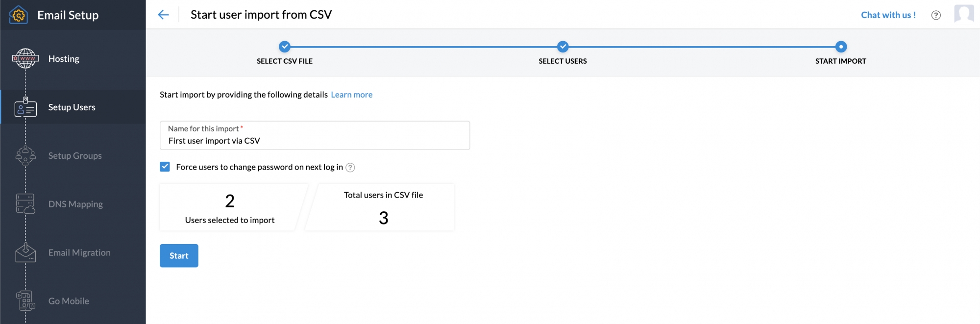
Task: Click the import name input field
Action: pos(315,141)
